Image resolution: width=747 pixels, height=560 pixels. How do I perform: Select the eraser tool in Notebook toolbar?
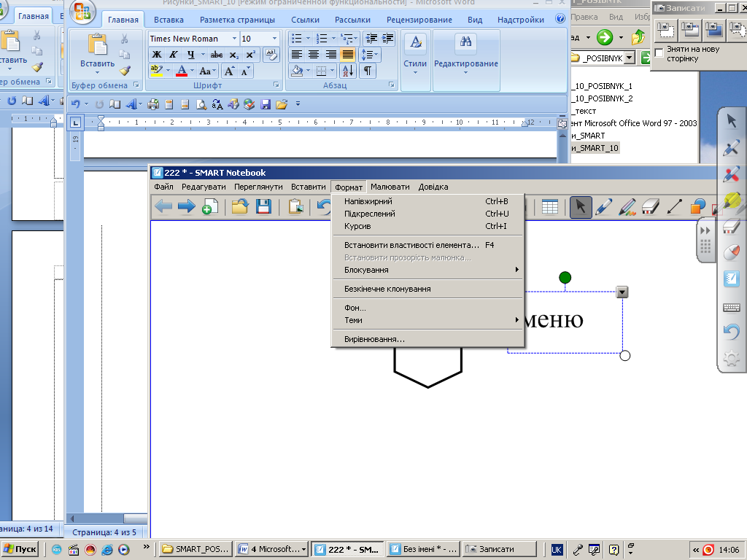(650, 207)
